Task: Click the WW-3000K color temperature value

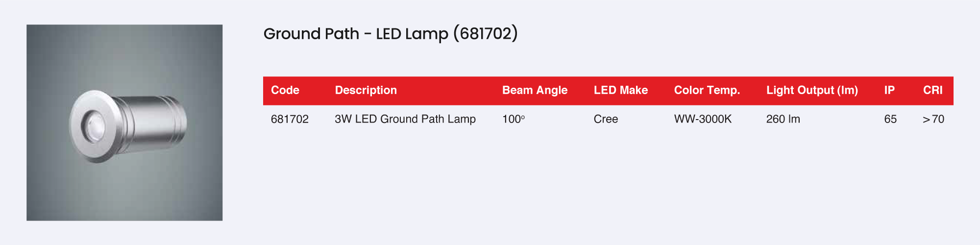Action: (703, 119)
